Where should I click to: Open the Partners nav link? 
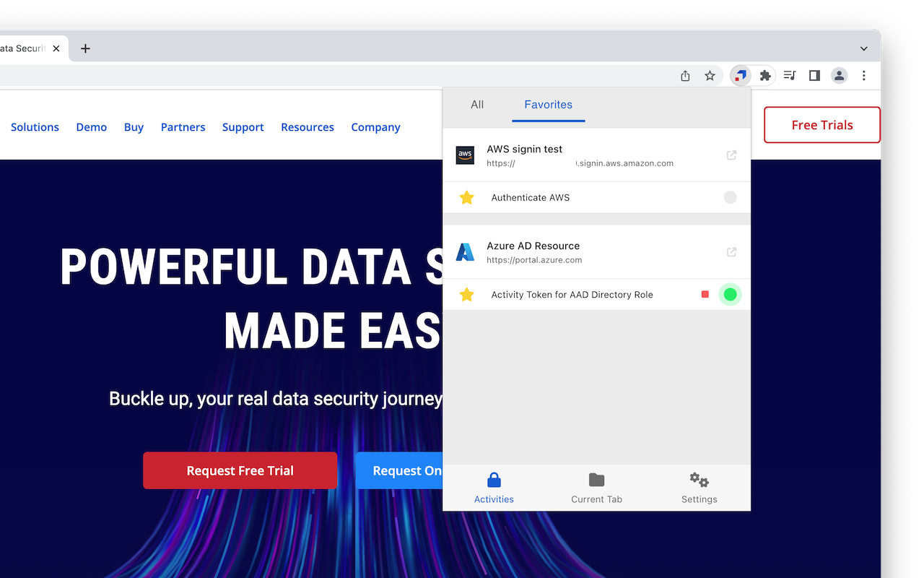tap(183, 127)
